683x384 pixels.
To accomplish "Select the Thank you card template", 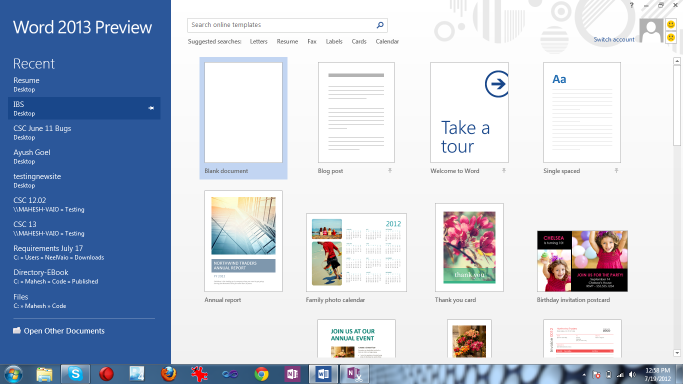I will pos(469,247).
